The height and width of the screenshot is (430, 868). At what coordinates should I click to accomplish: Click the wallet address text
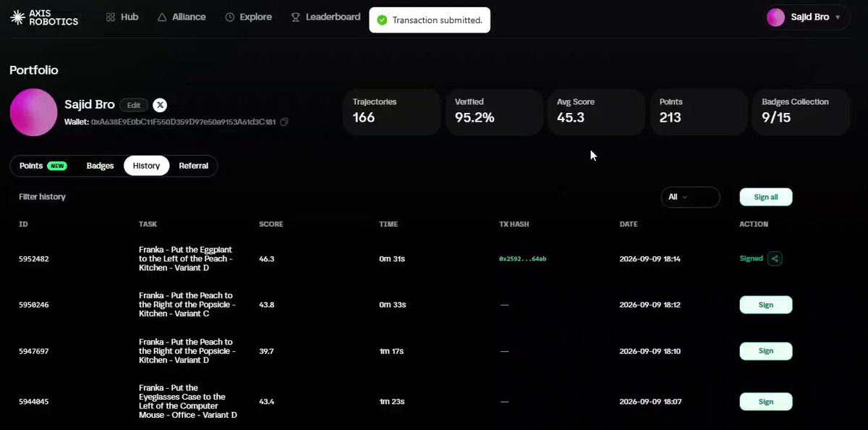click(183, 122)
